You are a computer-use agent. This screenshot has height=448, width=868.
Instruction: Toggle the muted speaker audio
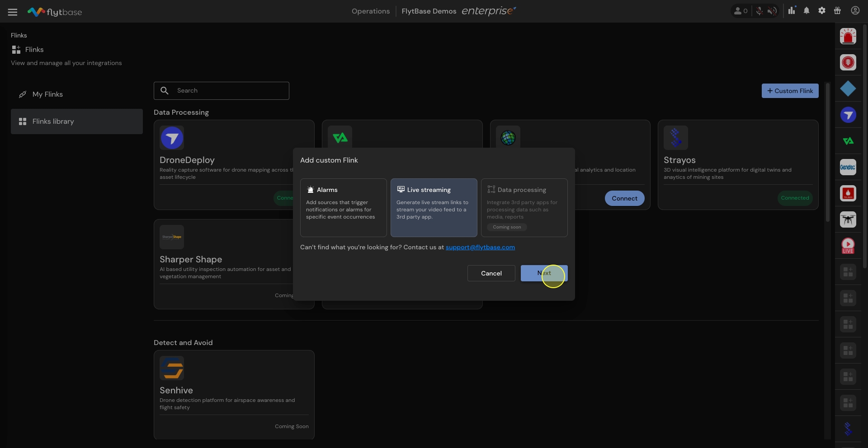[x=772, y=11]
